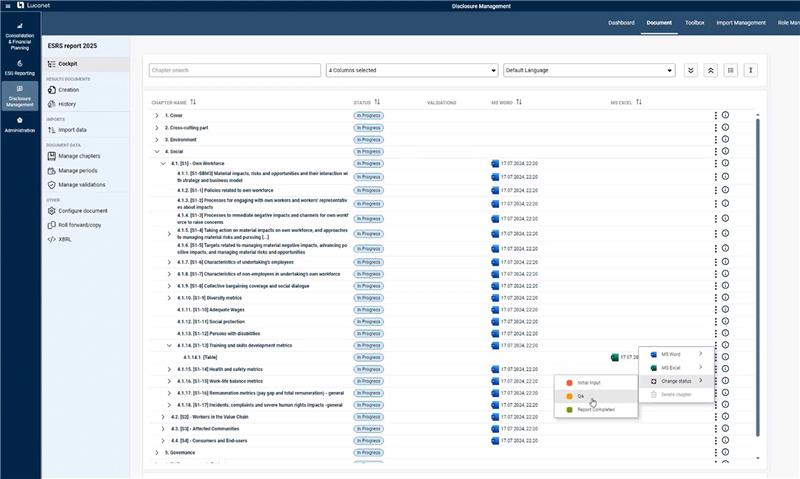Switch to the Toolbox tab
800x479 pixels.
click(x=694, y=22)
